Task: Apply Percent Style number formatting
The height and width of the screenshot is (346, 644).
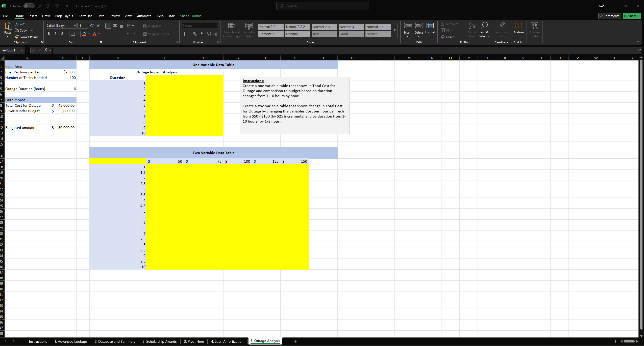Action: point(195,34)
